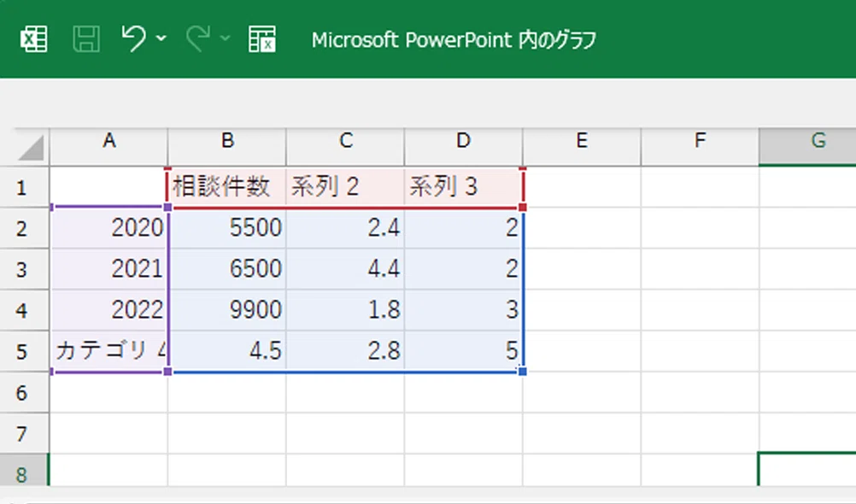Click cell with value 9900
This screenshot has width=856, height=504.
227,310
